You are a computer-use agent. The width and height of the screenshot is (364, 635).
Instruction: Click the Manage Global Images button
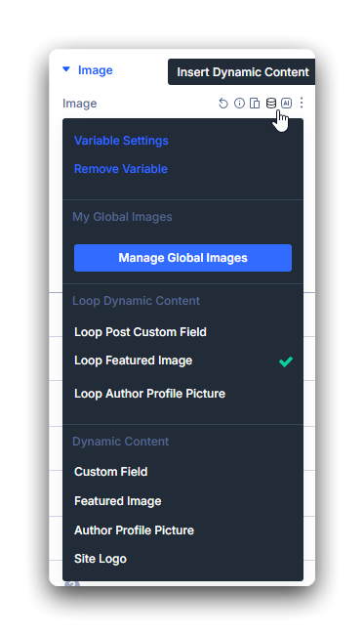pos(182,258)
